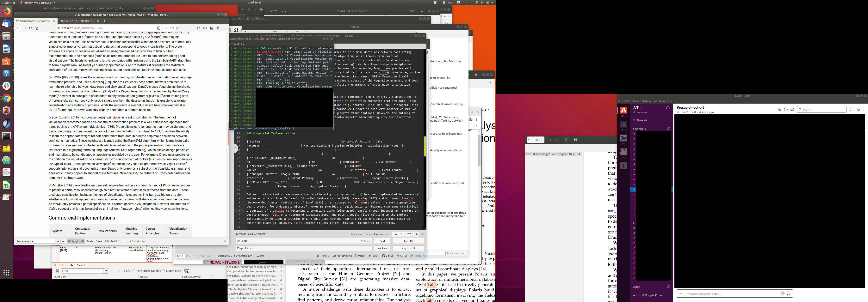Expand the A²I² workspace menu
The image size is (868, 302).
coord(637,108)
